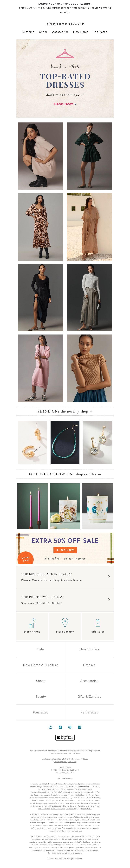130x868 pixels.
Task: Open The Petite Collection arrow
Action: click(x=109, y=600)
